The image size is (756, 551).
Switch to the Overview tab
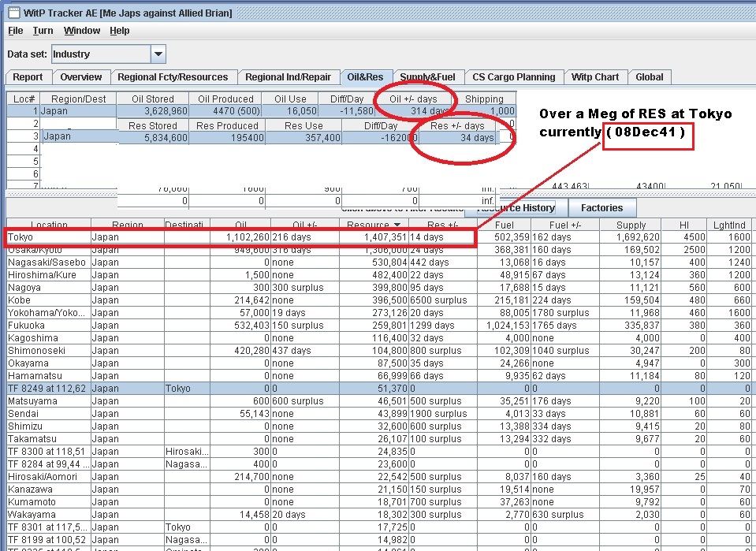(80, 77)
